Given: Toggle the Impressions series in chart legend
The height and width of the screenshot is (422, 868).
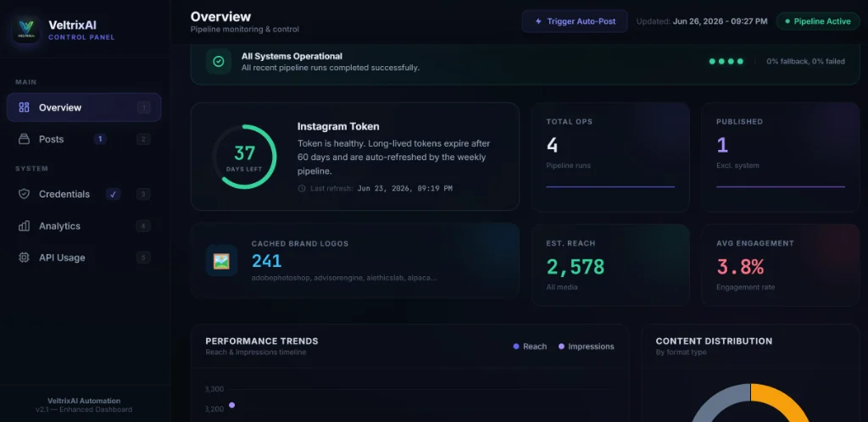Looking at the screenshot, I should (x=586, y=347).
